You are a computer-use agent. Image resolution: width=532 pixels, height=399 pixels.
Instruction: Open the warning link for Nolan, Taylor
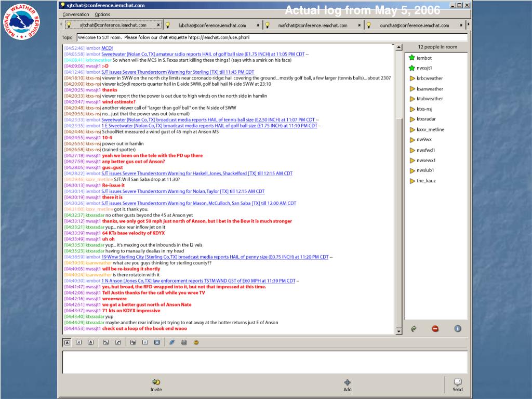pyautogui.click(x=183, y=191)
